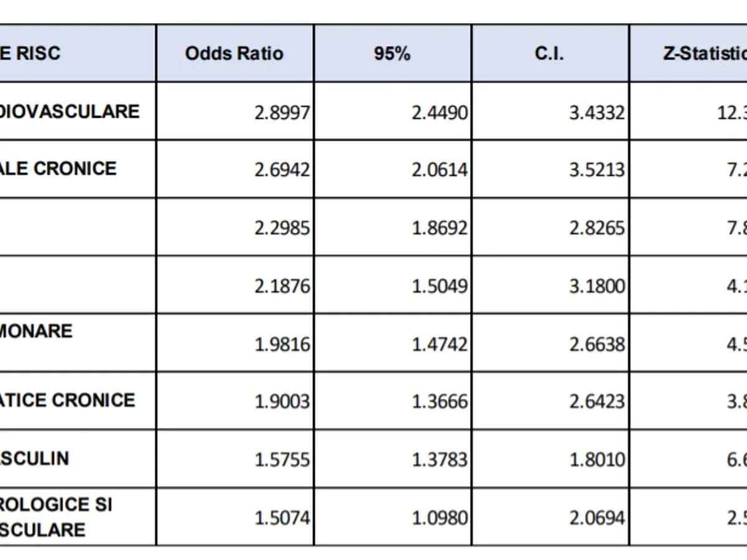Click the C.I. column header
The width and height of the screenshot is (747, 560).
550,54
